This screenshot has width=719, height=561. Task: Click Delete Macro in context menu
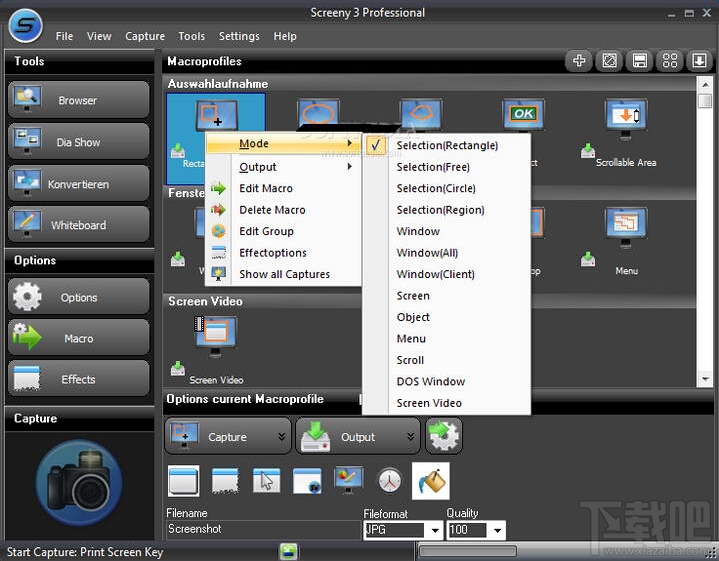click(x=283, y=210)
